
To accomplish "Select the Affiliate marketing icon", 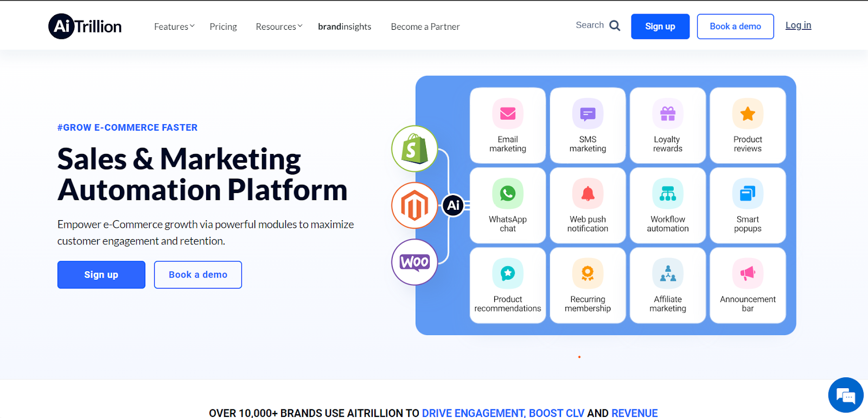I will 668,273.
